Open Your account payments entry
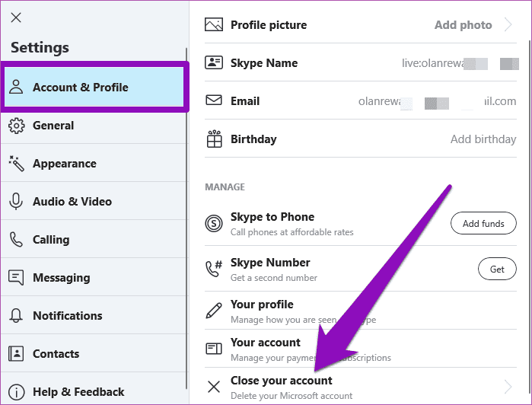 [361, 349]
